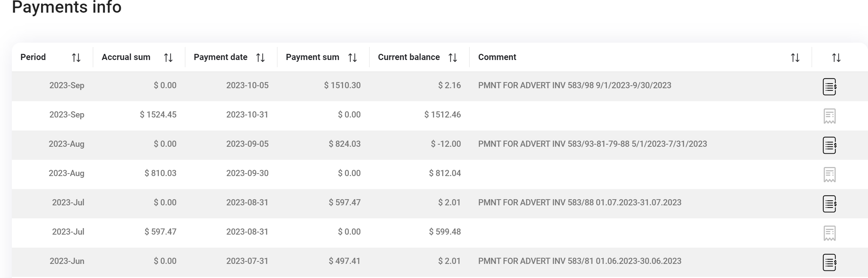Sort by Comment column arrows
The image size is (868, 278).
[x=795, y=57]
